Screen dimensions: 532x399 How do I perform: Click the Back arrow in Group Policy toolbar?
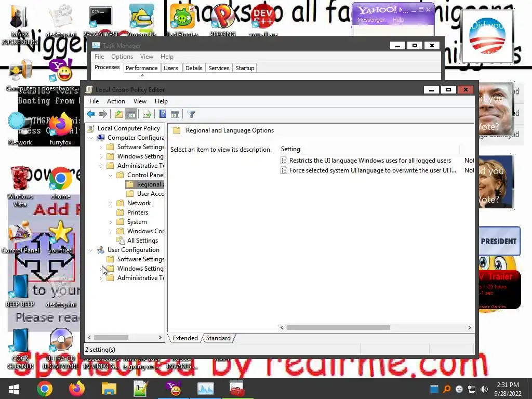tap(91, 114)
